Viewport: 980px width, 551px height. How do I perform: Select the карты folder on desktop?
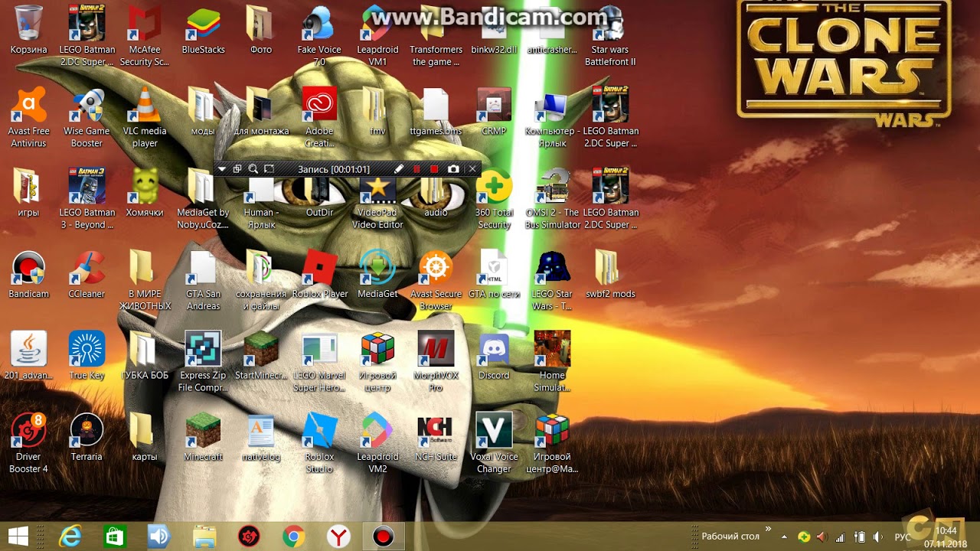click(x=145, y=438)
